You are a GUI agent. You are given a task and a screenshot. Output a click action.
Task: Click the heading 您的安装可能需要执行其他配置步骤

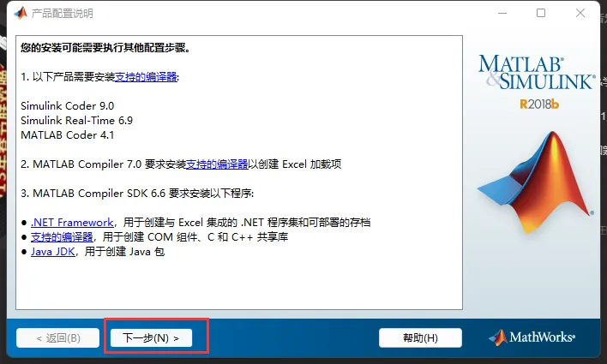coord(105,48)
